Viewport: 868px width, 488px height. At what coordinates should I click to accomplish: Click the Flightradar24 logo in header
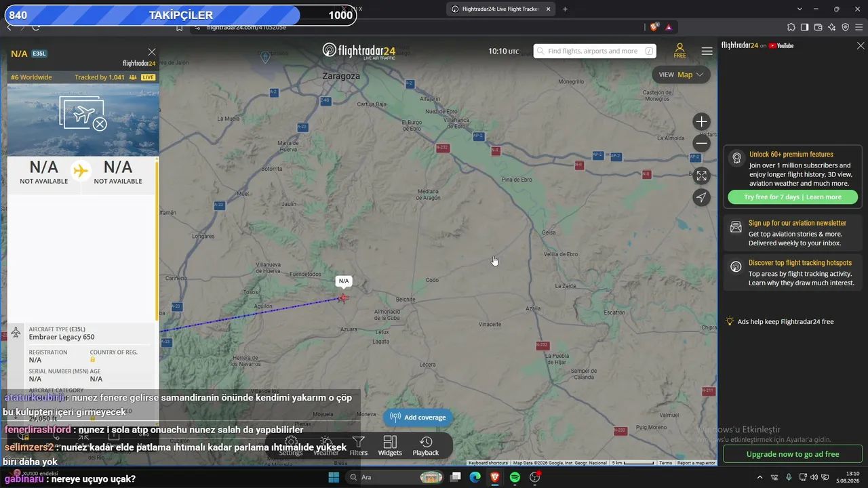[359, 51]
